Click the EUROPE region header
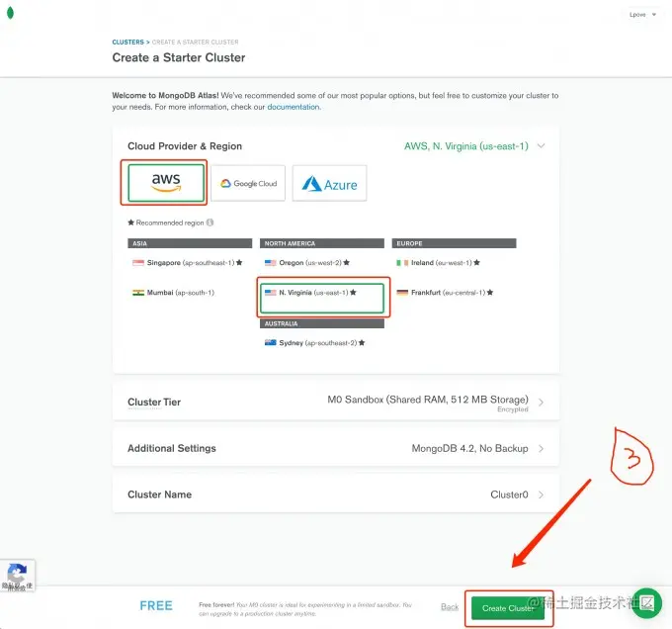This screenshot has height=629, width=672. 454,243
